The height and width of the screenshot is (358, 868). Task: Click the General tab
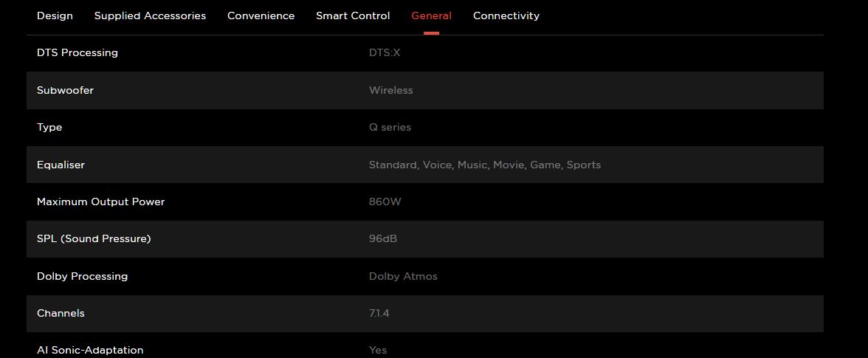[x=431, y=16]
